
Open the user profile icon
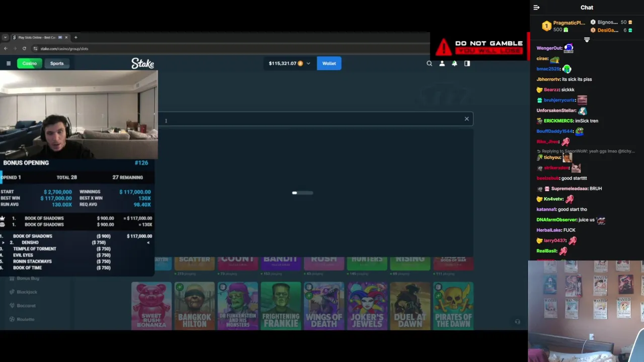[x=442, y=63]
